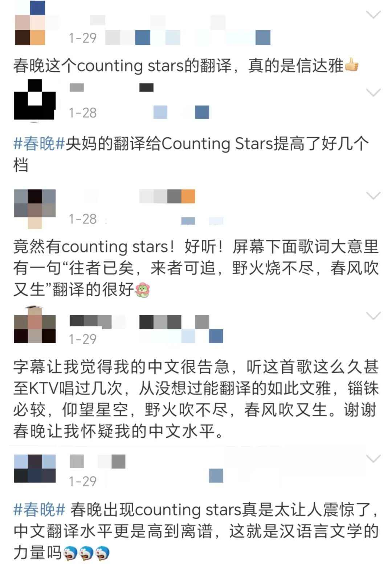The image size is (392, 564).
Task: Expand options chevron on the 字幕让我觉得 post
Action: [x=373, y=316]
